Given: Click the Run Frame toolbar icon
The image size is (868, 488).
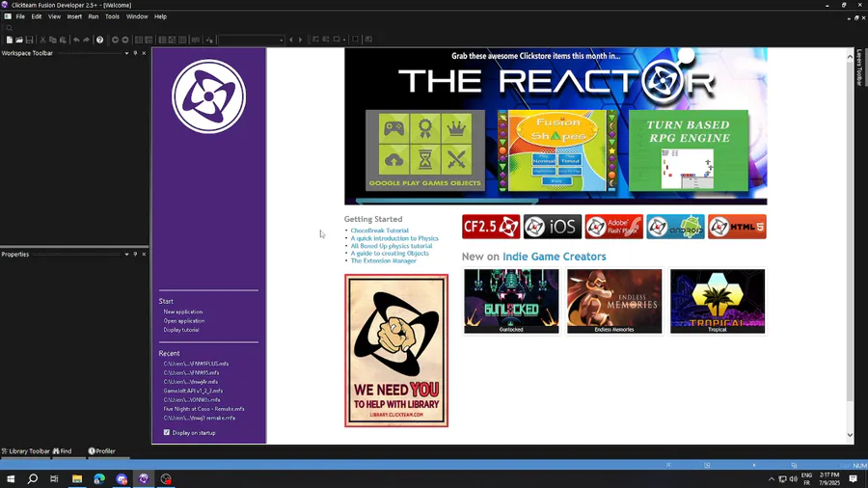Looking at the screenshot, I should pyautogui.click(x=336, y=40).
